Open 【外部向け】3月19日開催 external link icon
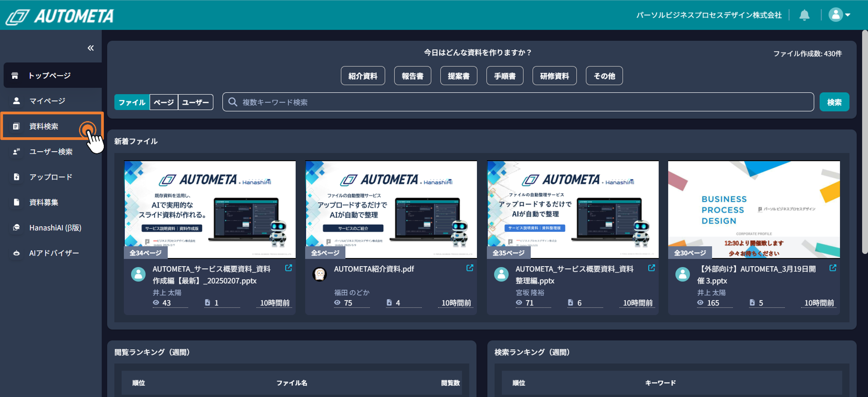The height and width of the screenshot is (397, 868). click(833, 268)
